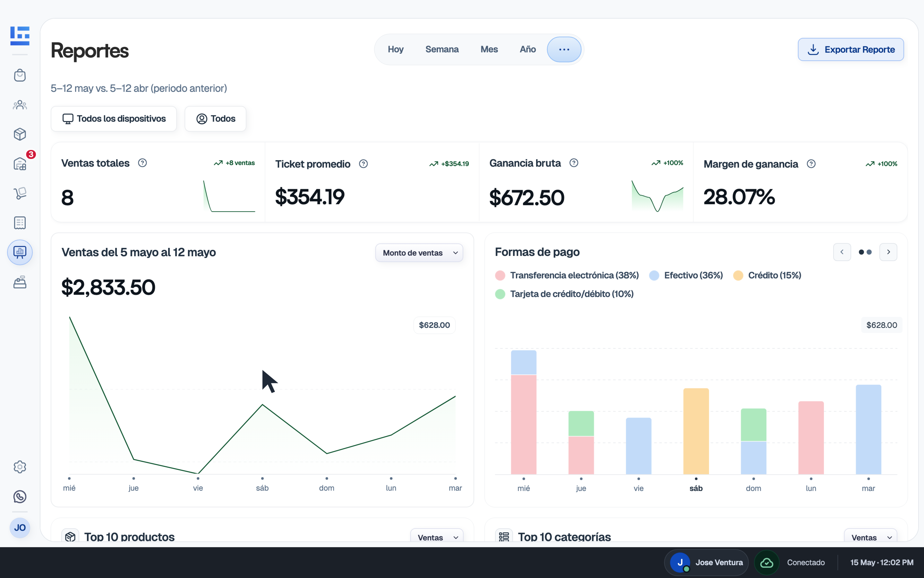The width and height of the screenshot is (924, 578).
Task: Click the sáb point on sales chart
Action: coord(262,405)
